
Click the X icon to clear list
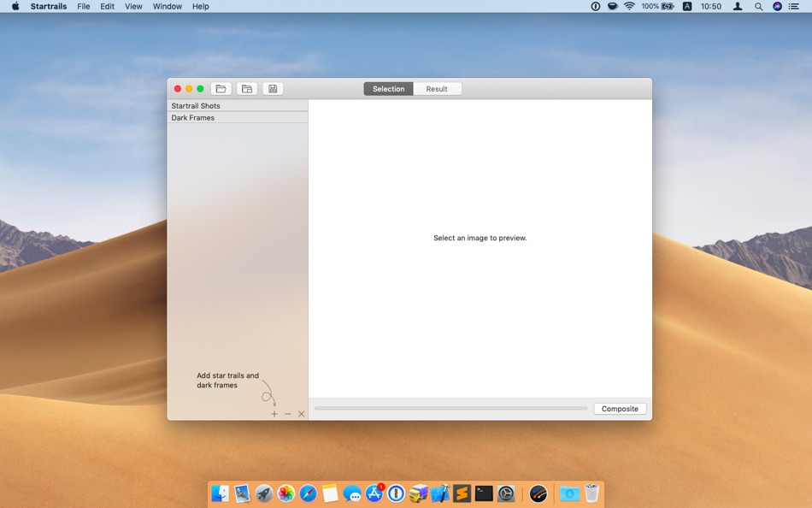point(301,414)
